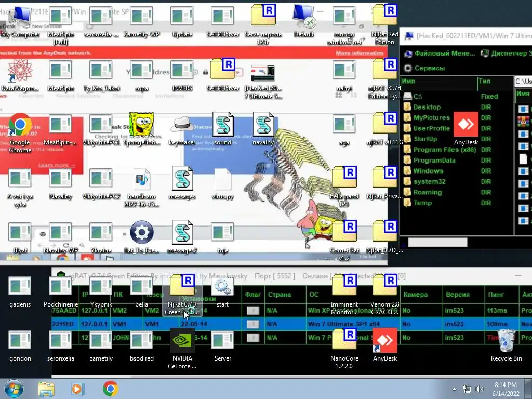532x399 pixels.
Task: Open the navalny script file icon
Action: pos(263,129)
